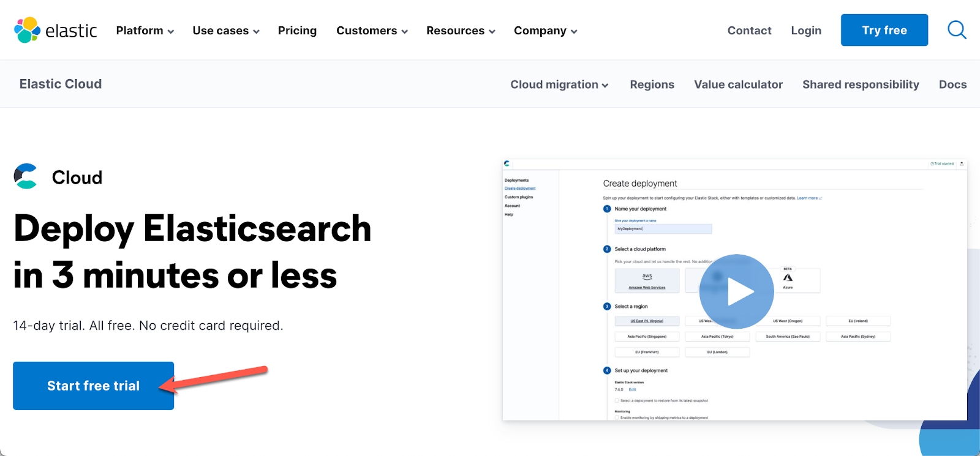Select EU (Ireland) region option
Screen dimensions: 980x456
tap(858, 321)
